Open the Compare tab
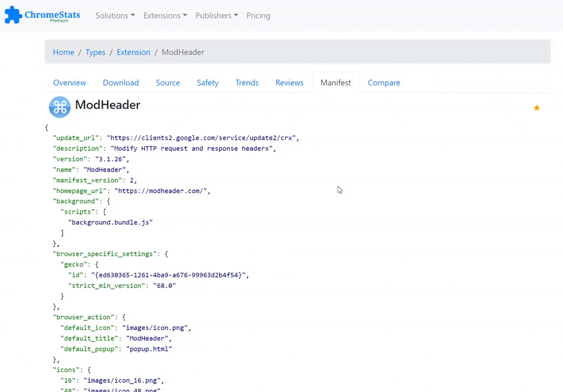The height and width of the screenshot is (392, 563). coord(384,83)
